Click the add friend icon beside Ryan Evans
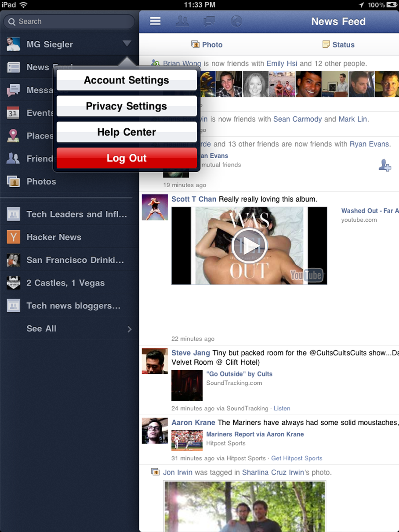Image resolution: width=399 pixels, height=532 pixels. coord(384,166)
